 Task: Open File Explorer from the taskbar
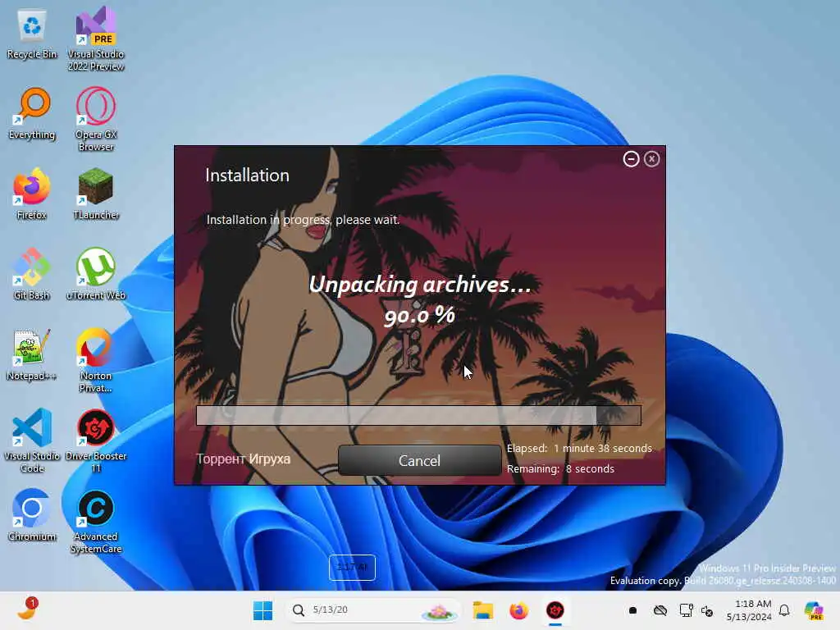482,610
